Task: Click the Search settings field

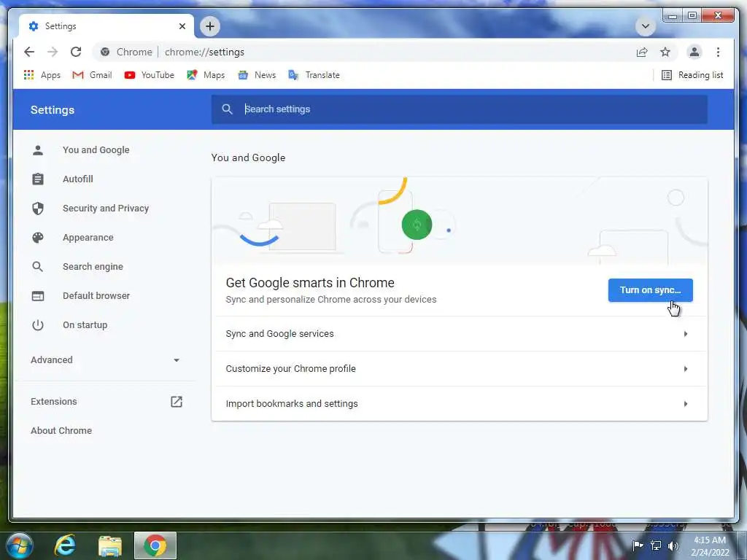Action: click(x=460, y=109)
